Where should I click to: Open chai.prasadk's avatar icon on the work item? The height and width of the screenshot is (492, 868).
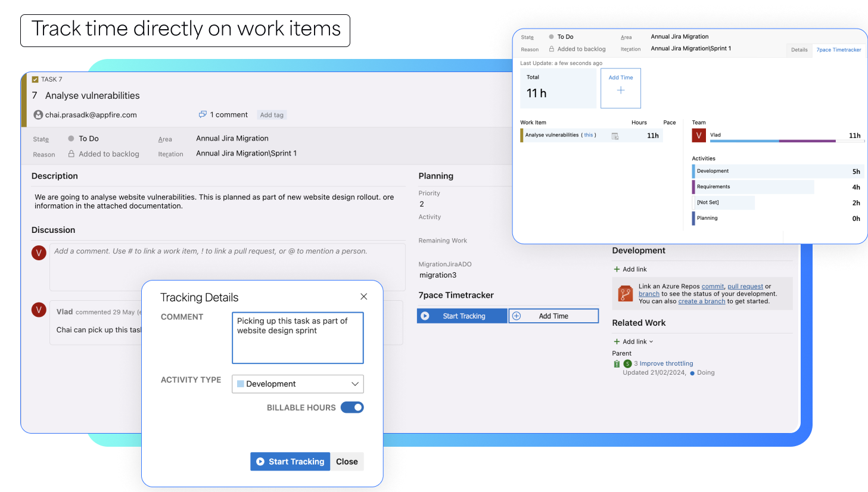pyautogui.click(x=38, y=114)
